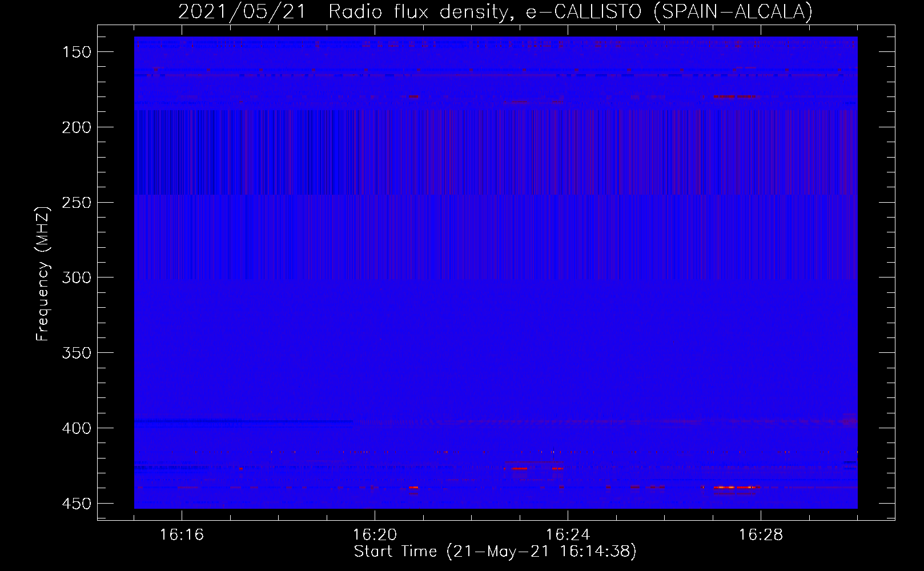This screenshot has width=924, height=571.
Task: Click the 200 frequency tick label
Action: pos(77,127)
